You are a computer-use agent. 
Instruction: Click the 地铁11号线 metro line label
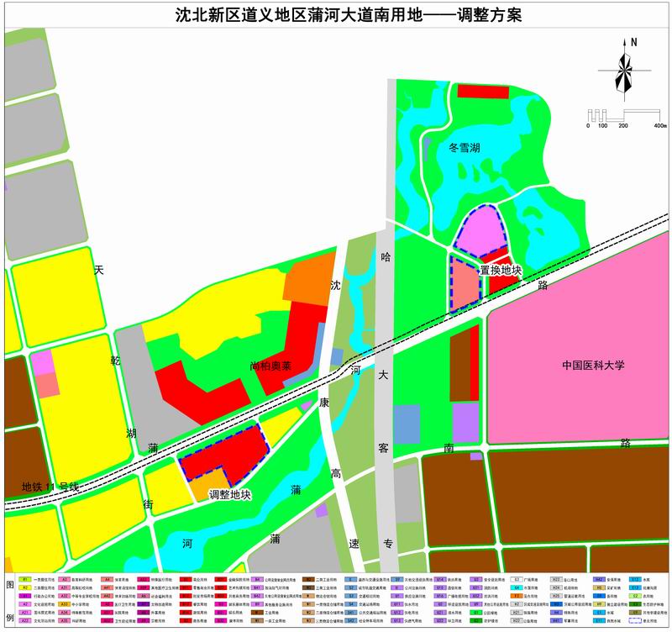pos(50,487)
